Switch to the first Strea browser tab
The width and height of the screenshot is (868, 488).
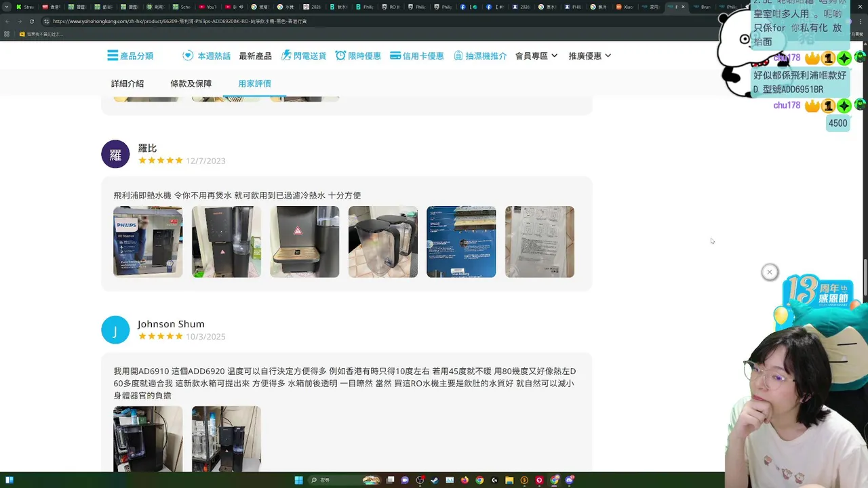24,7
